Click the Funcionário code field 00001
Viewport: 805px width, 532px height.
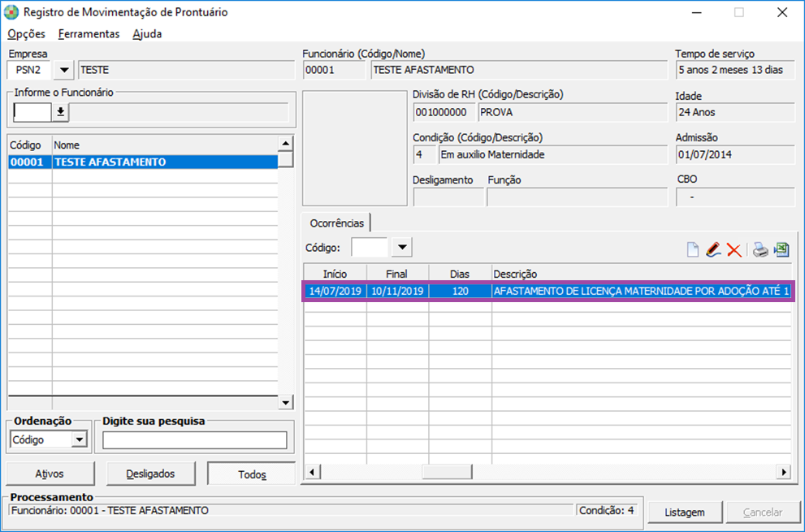pos(334,70)
